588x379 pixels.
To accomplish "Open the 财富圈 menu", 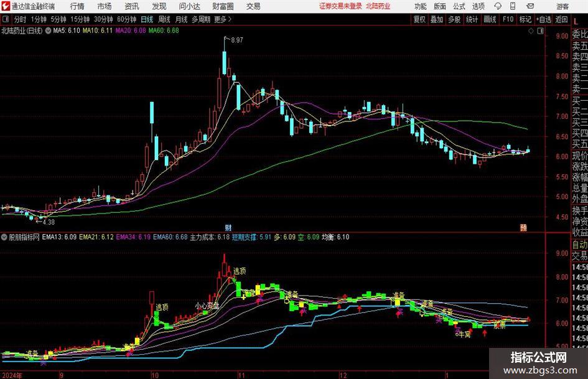I will 223,6.
